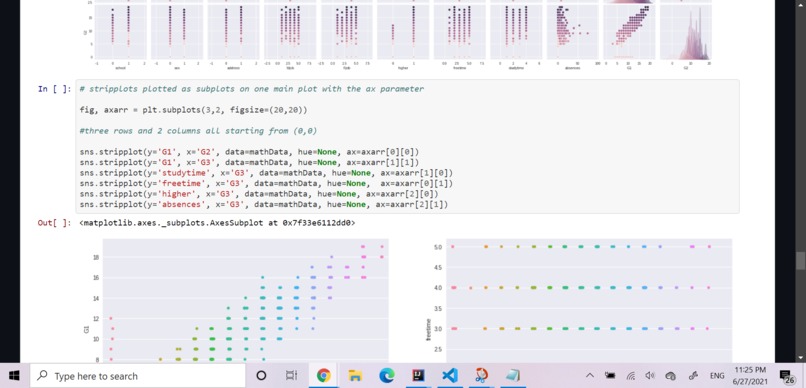The image size is (806, 388).
Task: Open the Wi-Fi network tray icon
Action: 631,376
